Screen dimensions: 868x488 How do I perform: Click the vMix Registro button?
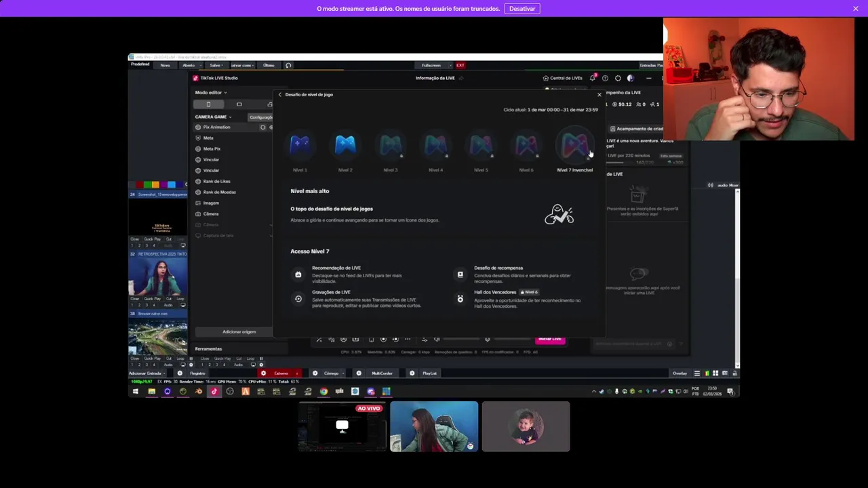pos(197,373)
